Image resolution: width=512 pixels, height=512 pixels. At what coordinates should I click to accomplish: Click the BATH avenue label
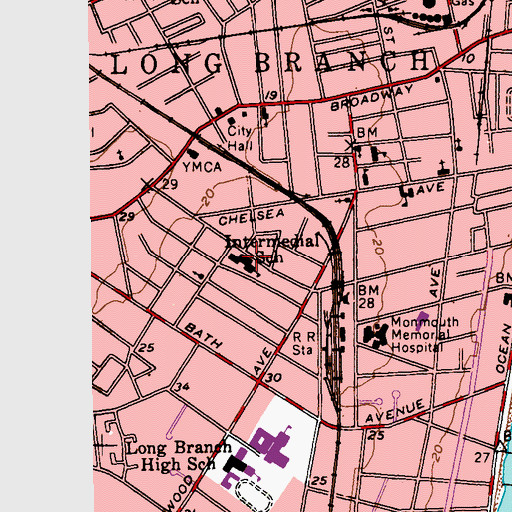tap(203, 335)
